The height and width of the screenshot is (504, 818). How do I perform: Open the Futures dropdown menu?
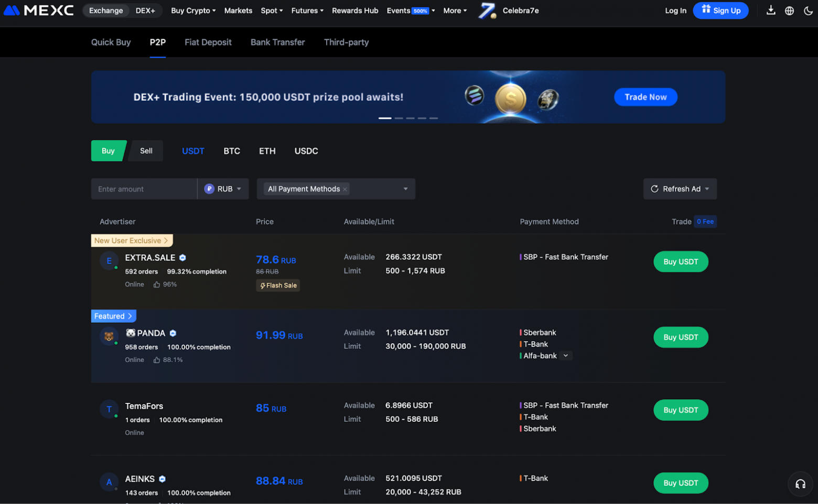pos(307,10)
